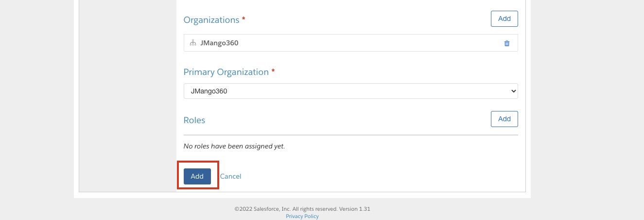Submit the form with blue Add button
This screenshot has height=220, width=644.
[197, 176]
